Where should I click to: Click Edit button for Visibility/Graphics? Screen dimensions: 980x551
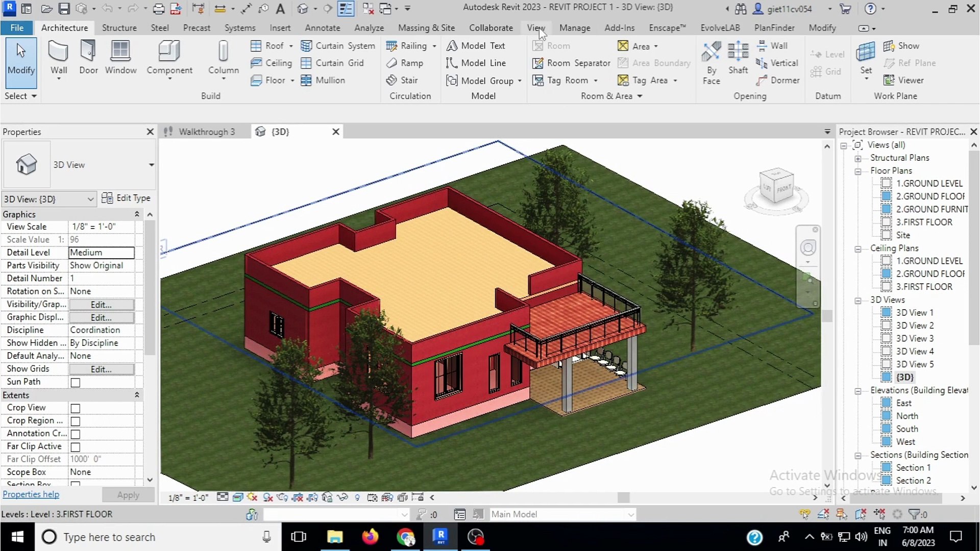pyautogui.click(x=101, y=305)
